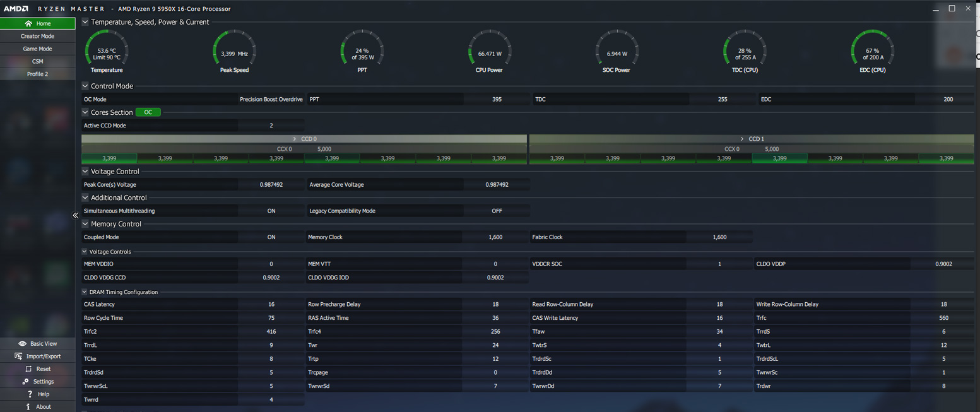Collapse the Control Mode section
980x412 pixels.
(x=85, y=86)
